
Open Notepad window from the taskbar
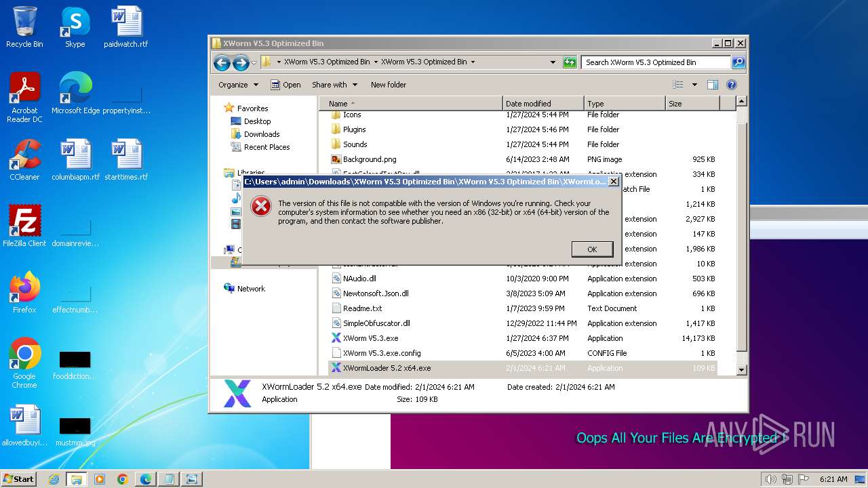169,479
